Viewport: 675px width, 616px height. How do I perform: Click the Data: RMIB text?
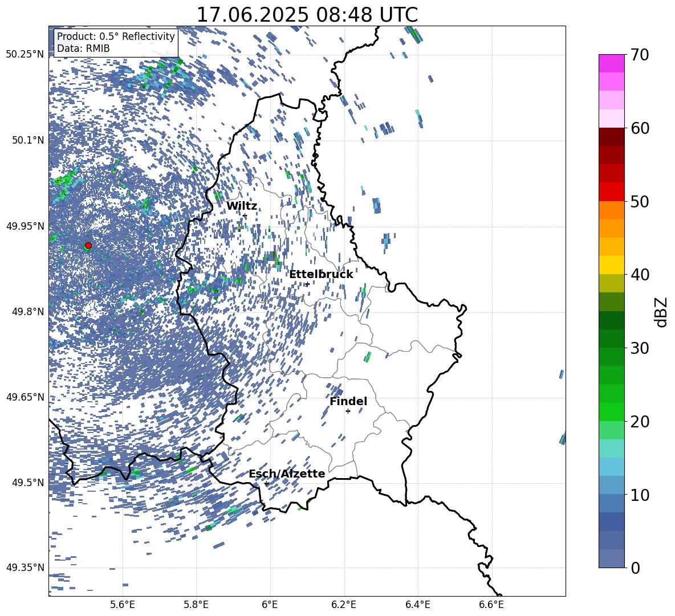click(x=83, y=48)
